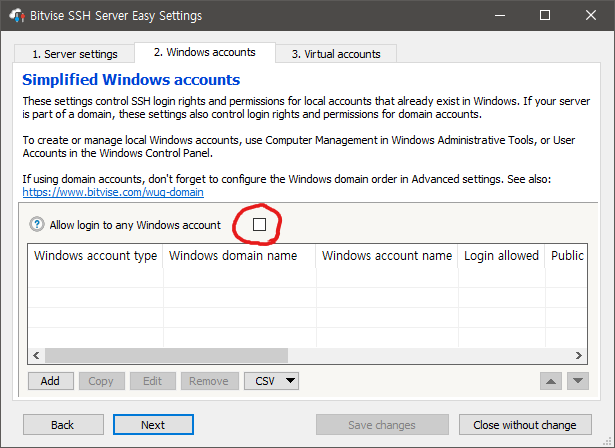Enable Allow login to any Windows account
Image resolution: width=615 pixels, height=448 pixels.
pyautogui.click(x=259, y=224)
